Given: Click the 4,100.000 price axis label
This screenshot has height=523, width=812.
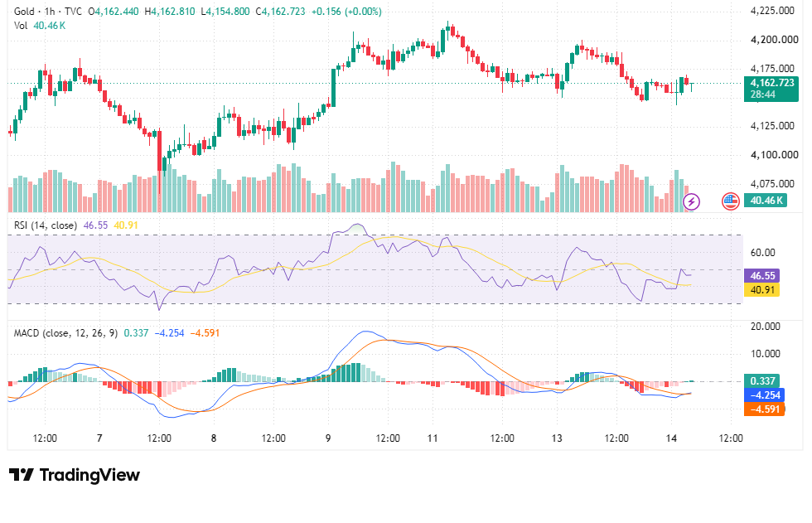Looking at the screenshot, I should click(774, 155).
